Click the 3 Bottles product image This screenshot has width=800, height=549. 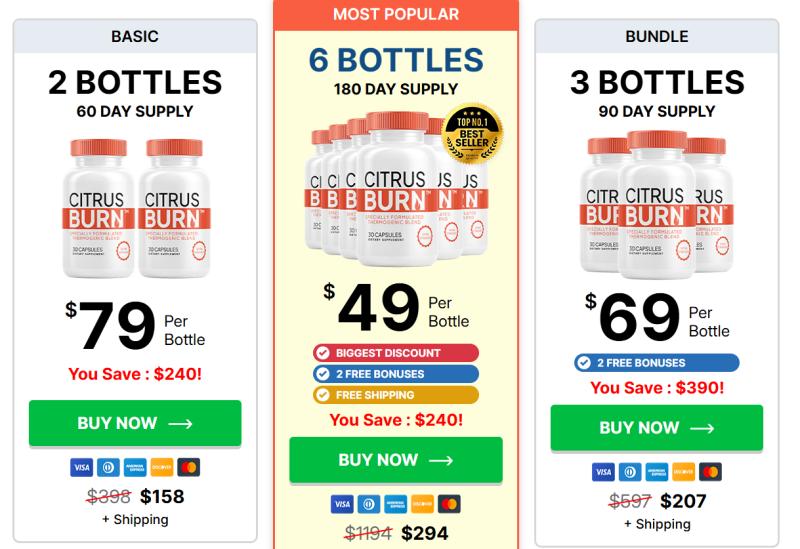coord(656,205)
